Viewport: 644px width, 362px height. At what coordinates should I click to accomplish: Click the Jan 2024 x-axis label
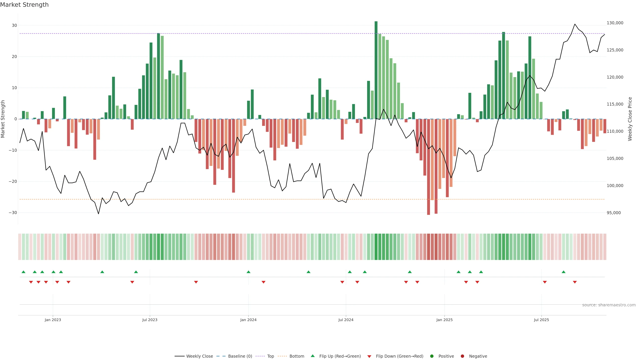pos(248,320)
